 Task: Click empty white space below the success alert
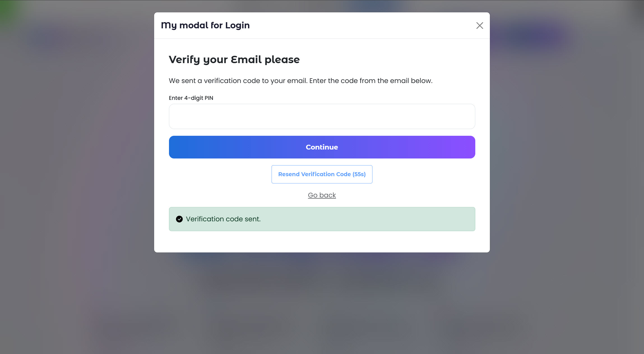(x=322, y=242)
